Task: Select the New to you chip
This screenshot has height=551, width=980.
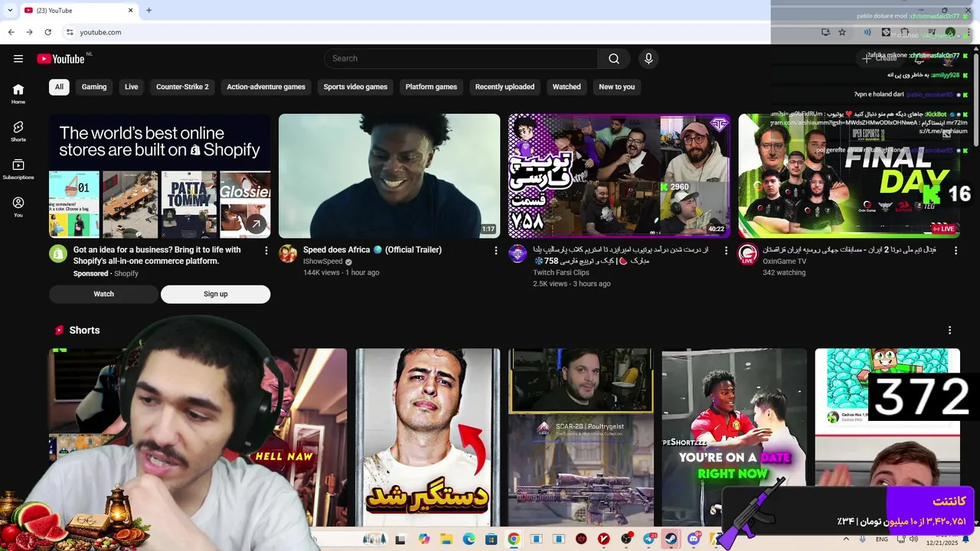Action: 616,87
